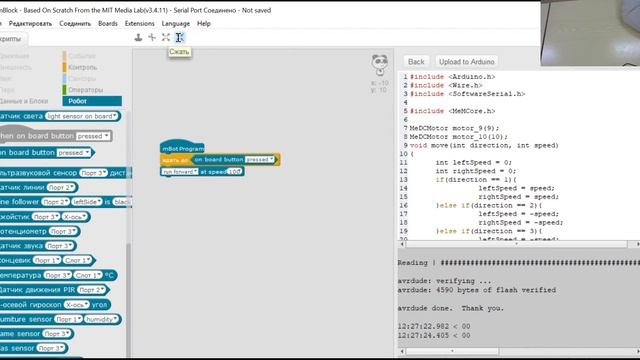
Task: Open 'pressed' dropdown in the script's wait block
Action: pyautogui.click(x=260, y=160)
